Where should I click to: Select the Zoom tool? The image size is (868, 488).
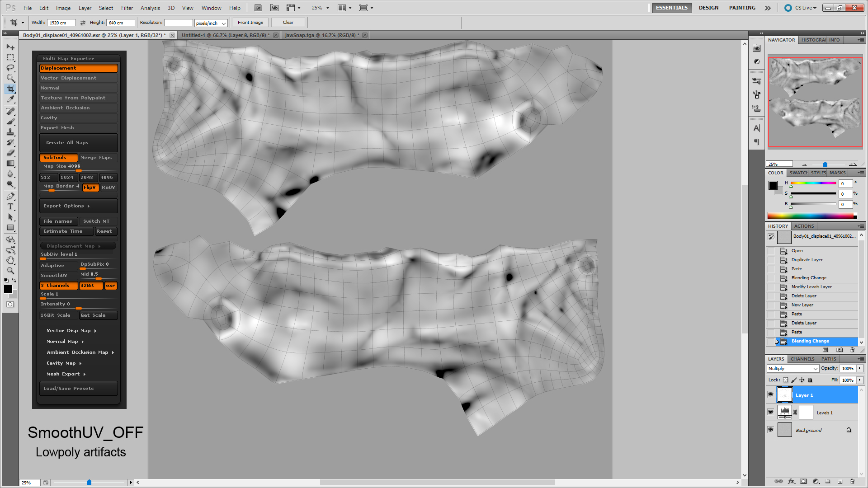[10, 271]
